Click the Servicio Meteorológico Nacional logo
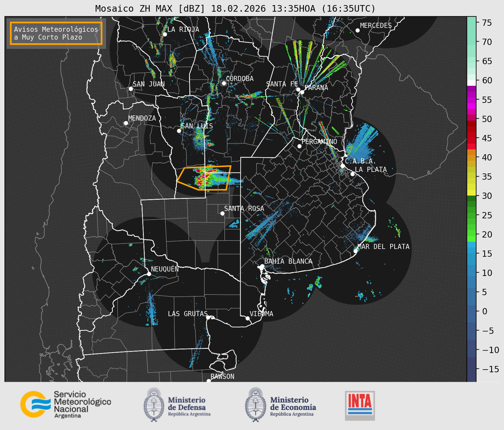504x430 pixels. 65,404
